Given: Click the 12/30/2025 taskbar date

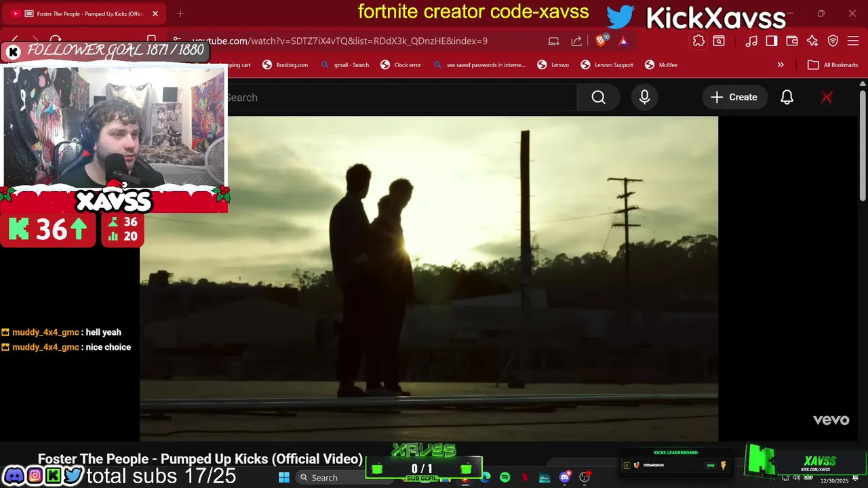Looking at the screenshot, I should coord(834,481).
